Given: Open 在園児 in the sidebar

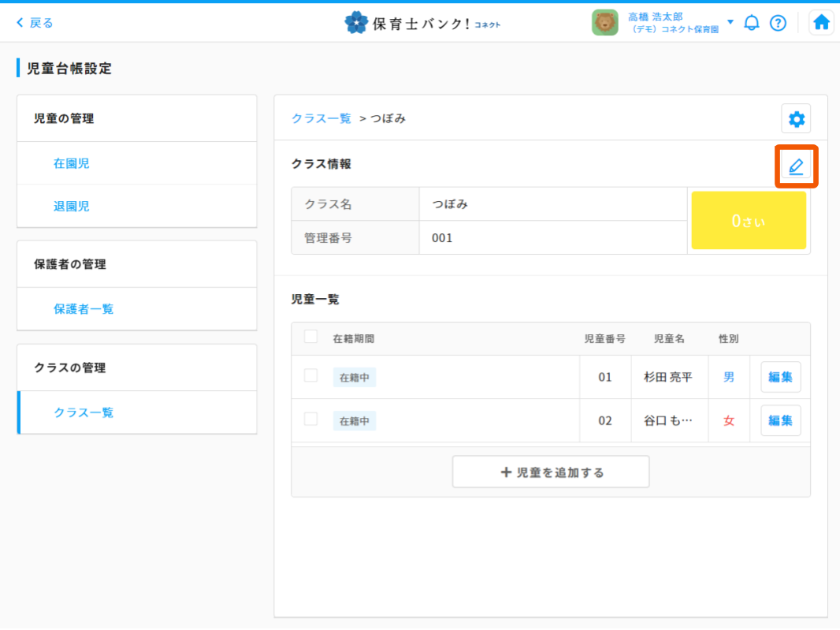Looking at the screenshot, I should (72, 163).
